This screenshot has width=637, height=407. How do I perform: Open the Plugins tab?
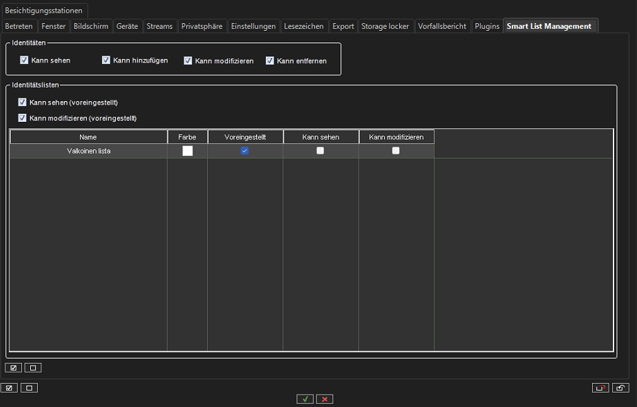487,26
